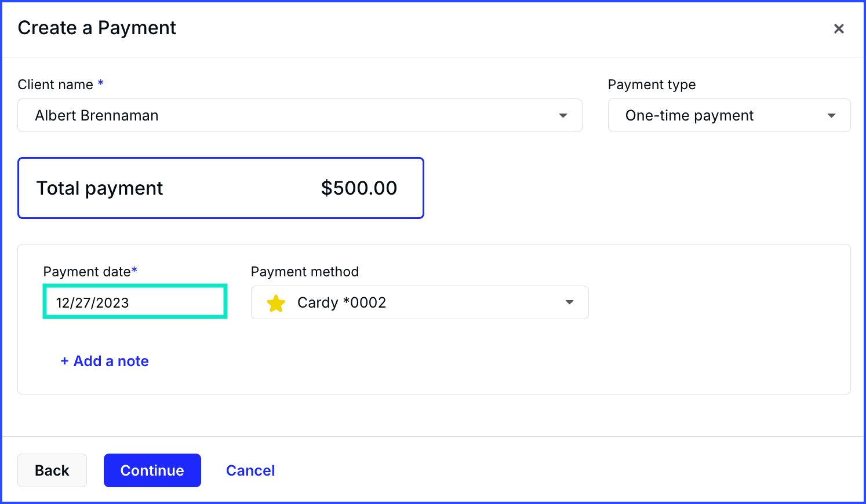
Task: Click the $500.00 total amount
Action: pyautogui.click(x=359, y=188)
